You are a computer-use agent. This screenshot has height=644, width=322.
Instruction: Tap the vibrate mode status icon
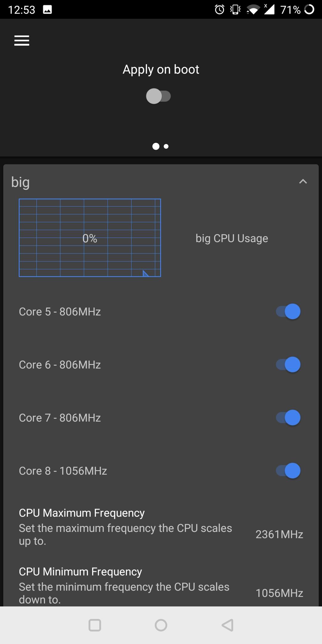236,10
